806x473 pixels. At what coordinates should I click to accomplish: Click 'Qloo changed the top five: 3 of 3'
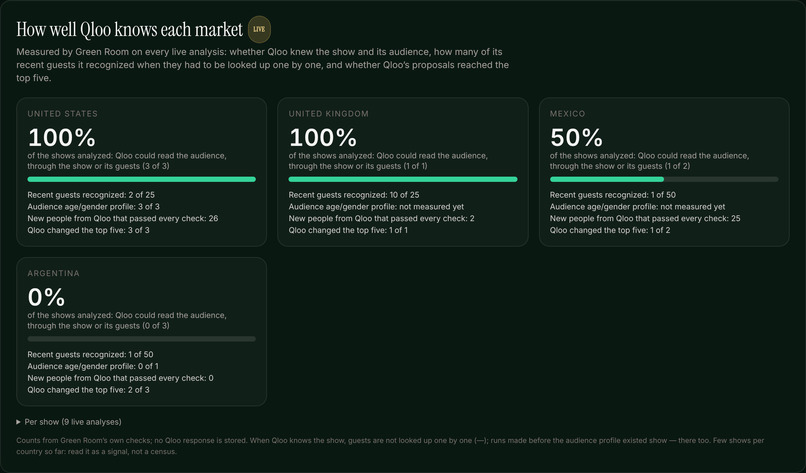(x=88, y=230)
